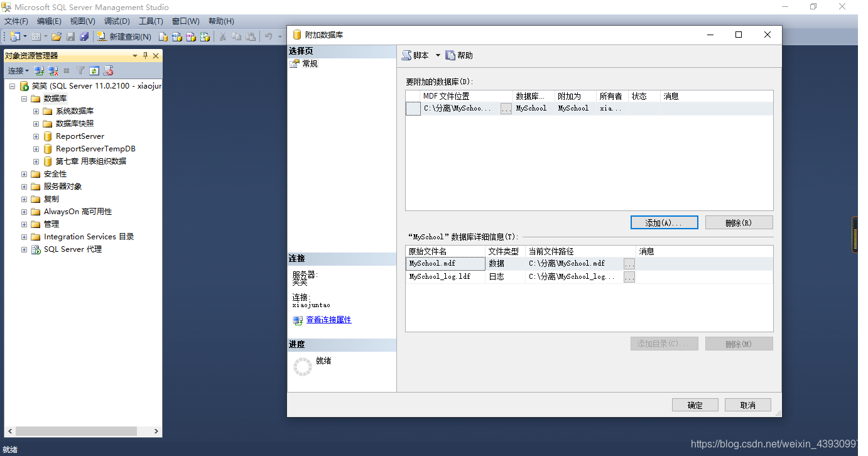Image resolution: width=868 pixels, height=456 pixels.
Task: Open the 查看连接属性 link
Action: point(328,320)
